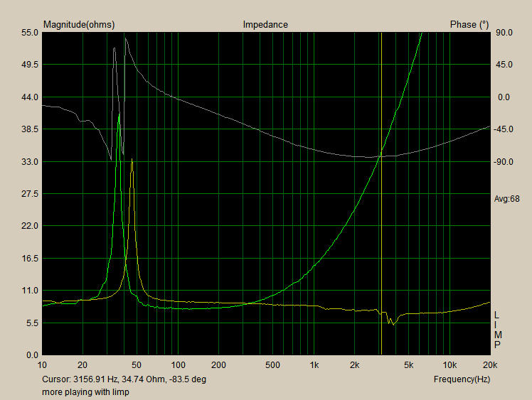Click the 5.5 magnitude axis value
This screenshot has width=532, height=400.
[32, 323]
